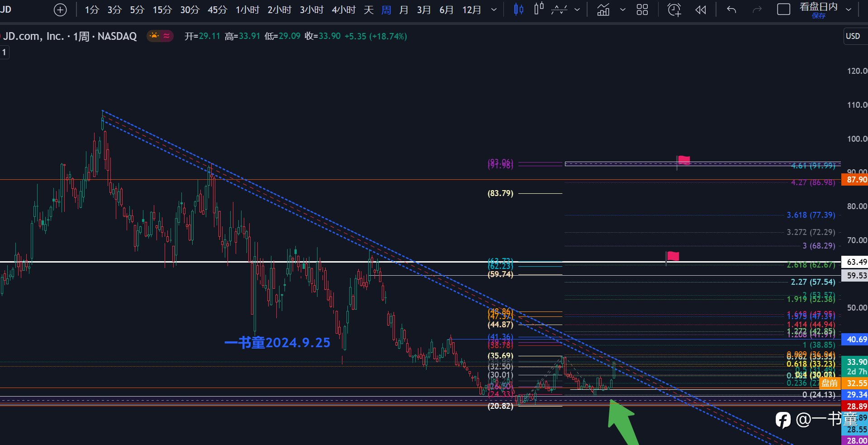The height and width of the screenshot is (445, 868).
Task: Select the (20.82) level label
Action: (x=500, y=406)
